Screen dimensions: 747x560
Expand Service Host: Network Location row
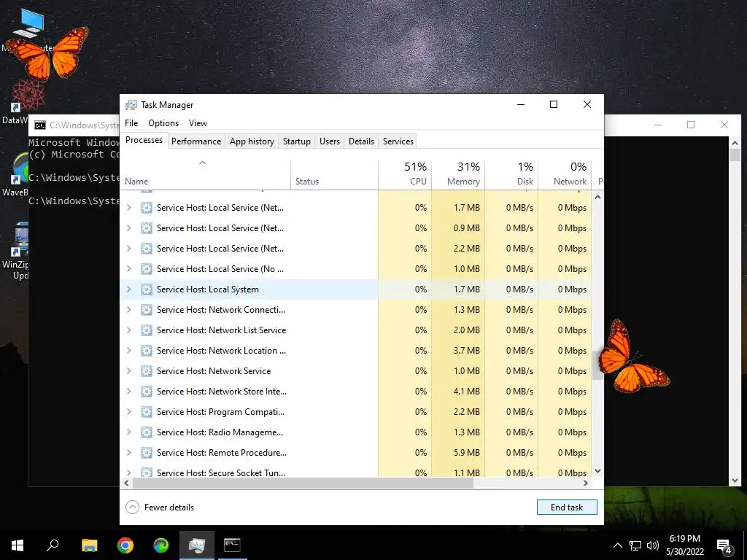pos(128,351)
